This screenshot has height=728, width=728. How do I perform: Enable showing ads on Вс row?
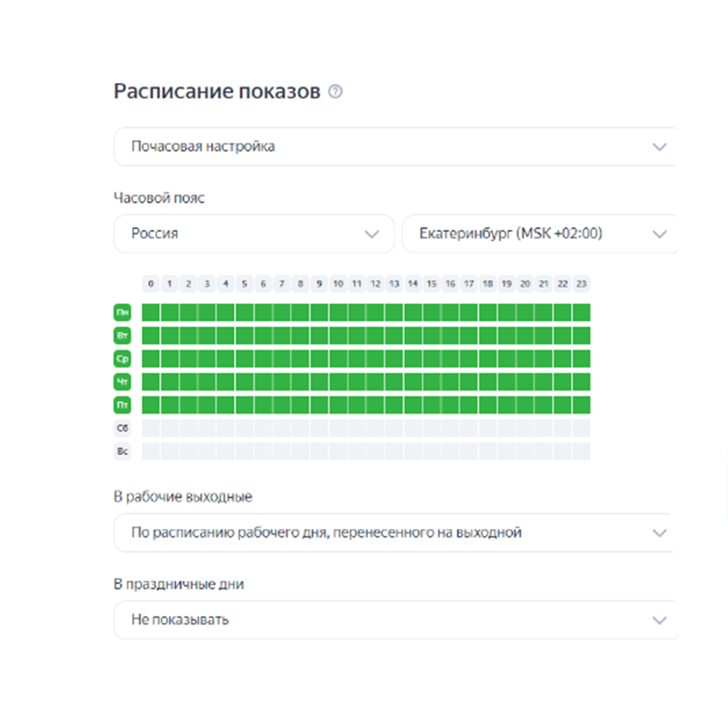[x=123, y=452]
